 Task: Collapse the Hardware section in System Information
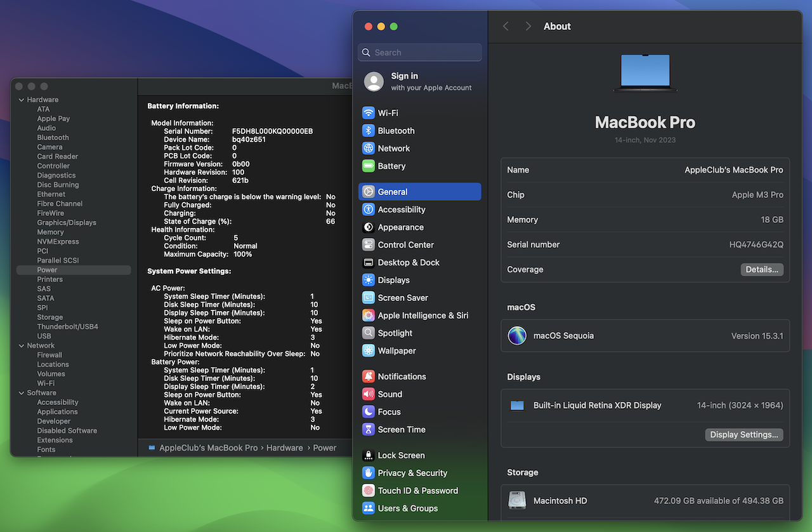(21, 100)
